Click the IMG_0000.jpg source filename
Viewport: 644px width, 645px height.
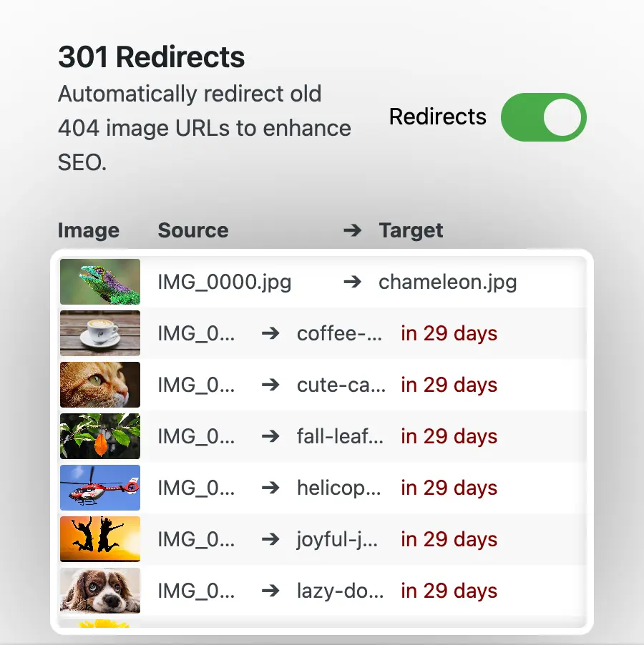[x=224, y=282]
